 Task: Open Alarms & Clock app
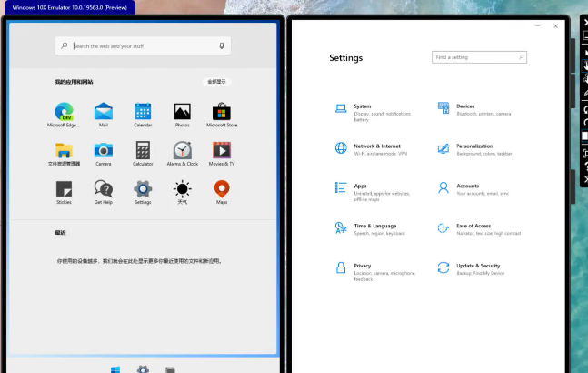click(x=182, y=151)
